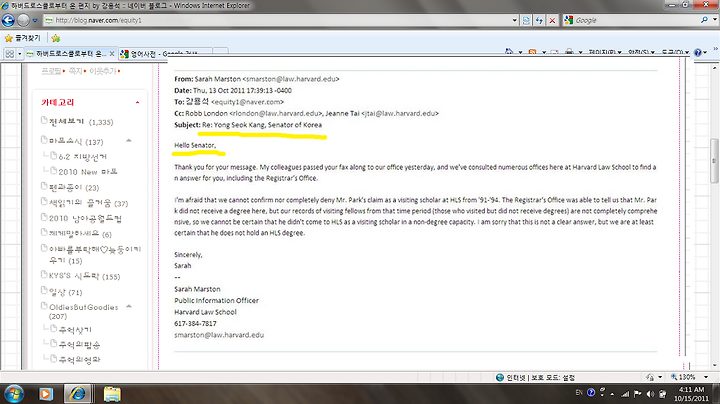This screenshot has height=404, width=720.
Task: Open the recent pages dropdown arrow
Action: tap(35, 21)
